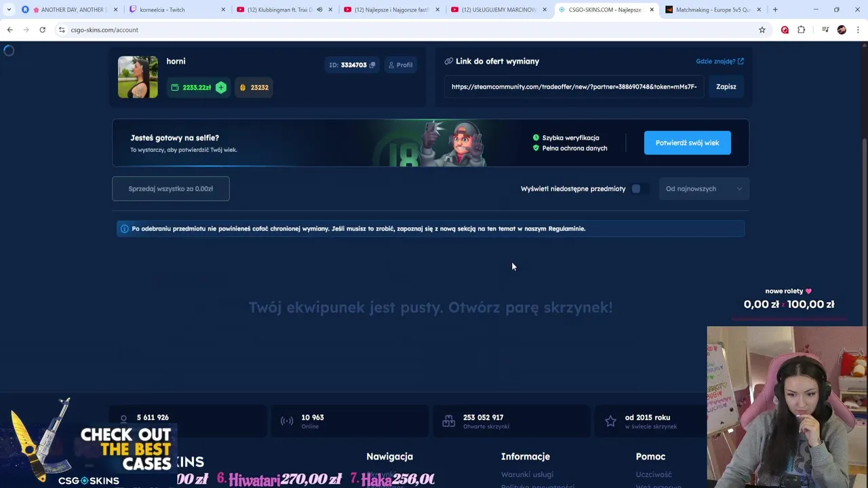Click Sprzedaj wszystko za 0.00zł button

point(171,188)
